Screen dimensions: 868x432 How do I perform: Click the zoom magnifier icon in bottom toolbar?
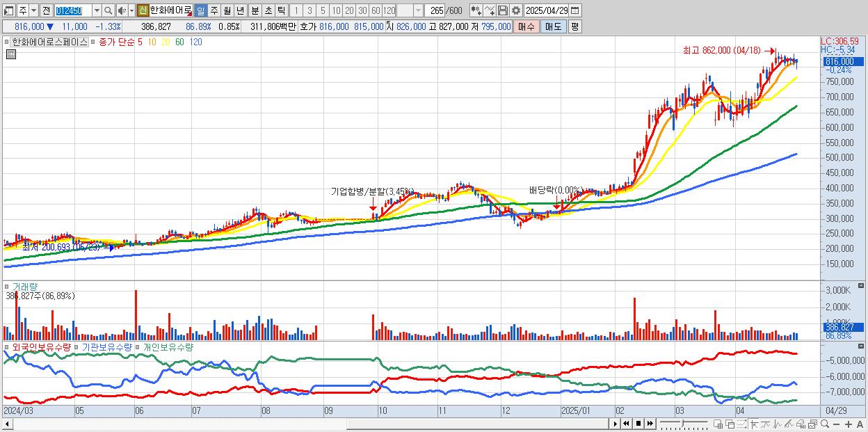[x=825, y=424]
